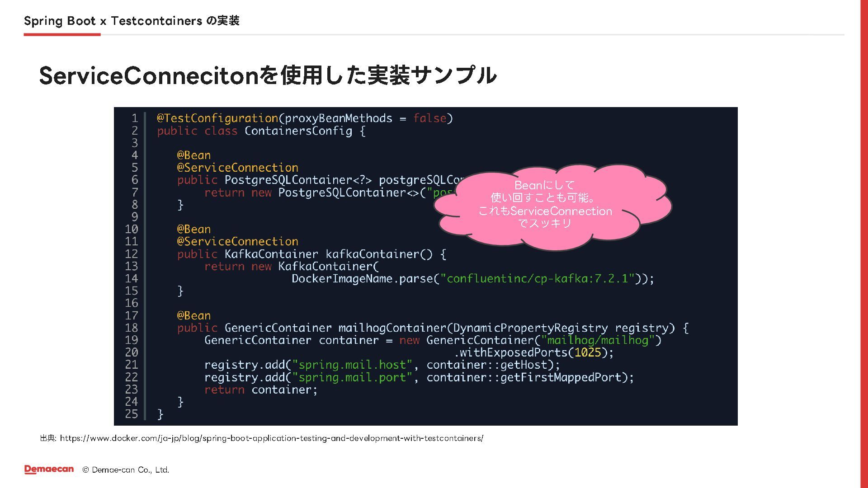Click the '© Demae-can Co., Ltd.' copyright text
The height and width of the screenshot is (488, 868).
point(126,470)
